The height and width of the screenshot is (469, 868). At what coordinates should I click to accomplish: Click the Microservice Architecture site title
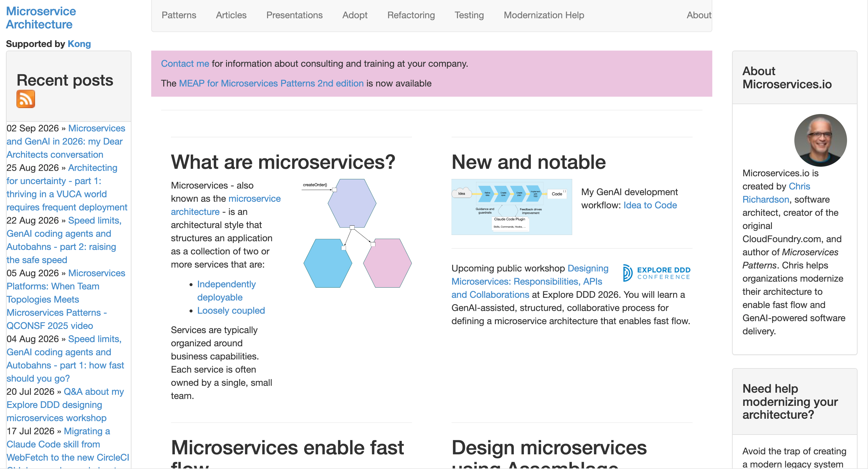click(41, 18)
